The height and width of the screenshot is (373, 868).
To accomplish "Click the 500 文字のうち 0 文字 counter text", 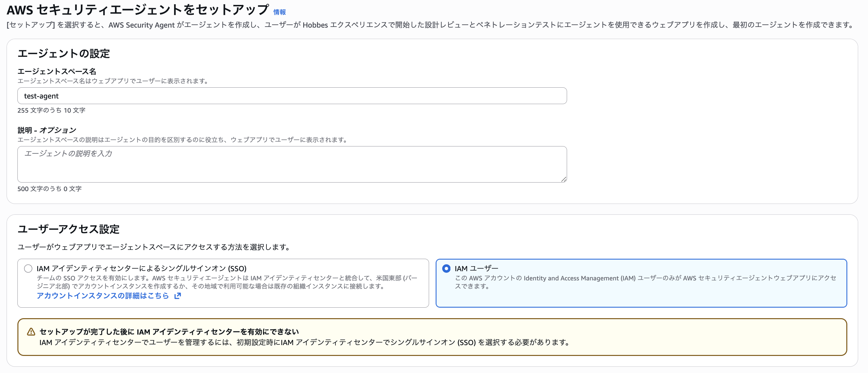I will coord(49,189).
